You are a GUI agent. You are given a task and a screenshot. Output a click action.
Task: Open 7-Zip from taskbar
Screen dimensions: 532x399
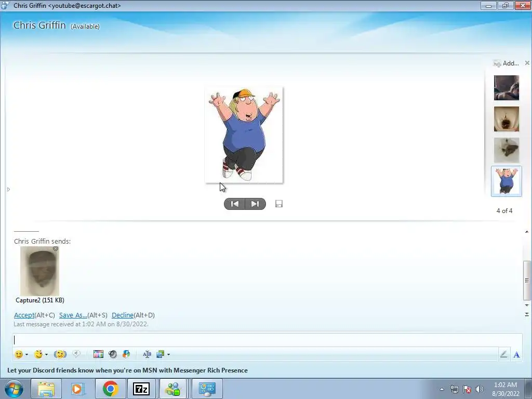(x=141, y=389)
